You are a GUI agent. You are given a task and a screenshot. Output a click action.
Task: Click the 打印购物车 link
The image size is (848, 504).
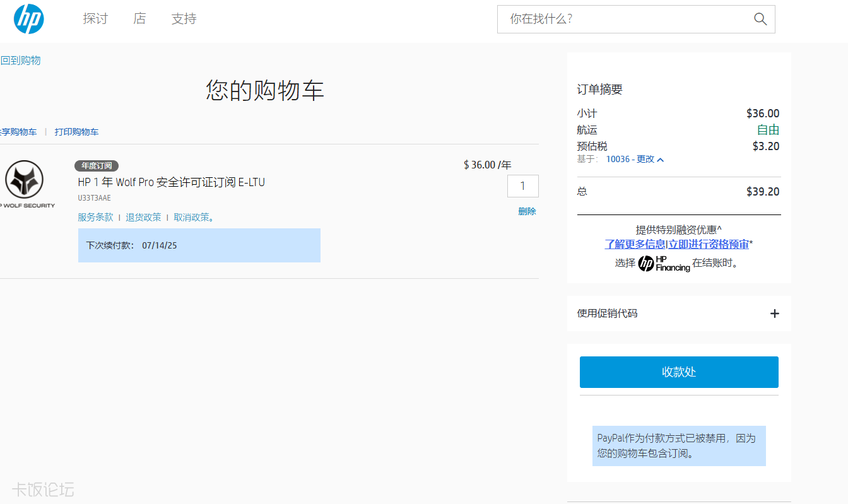tap(76, 132)
